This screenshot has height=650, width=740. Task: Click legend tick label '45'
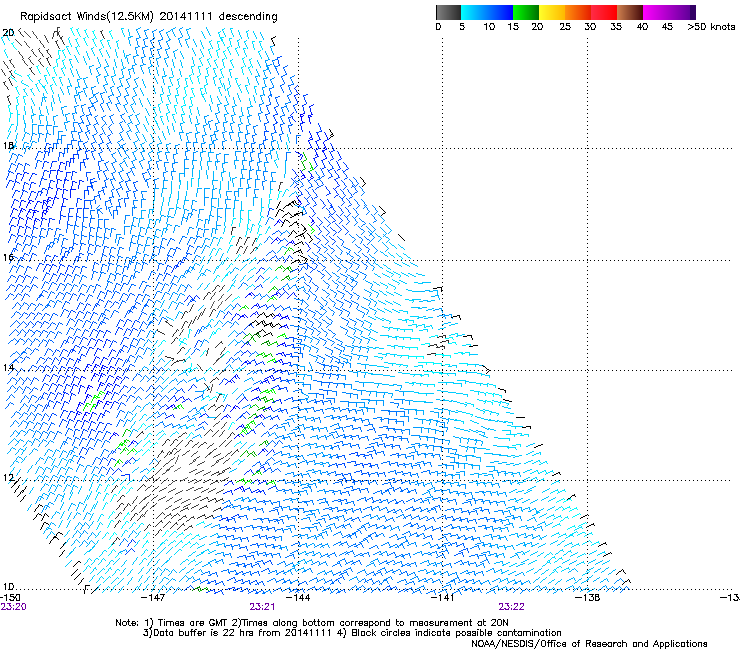[667, 27]
